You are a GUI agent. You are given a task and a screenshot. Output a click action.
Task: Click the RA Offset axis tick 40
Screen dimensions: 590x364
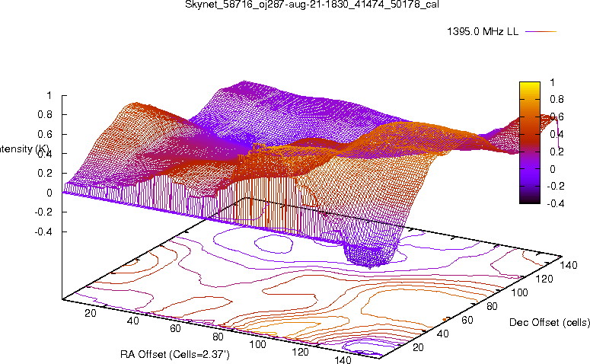132,321
